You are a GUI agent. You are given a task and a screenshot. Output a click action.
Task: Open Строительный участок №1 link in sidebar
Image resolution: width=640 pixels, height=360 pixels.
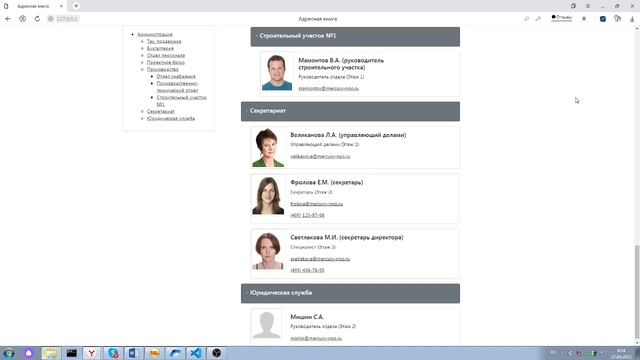point(182,101)
